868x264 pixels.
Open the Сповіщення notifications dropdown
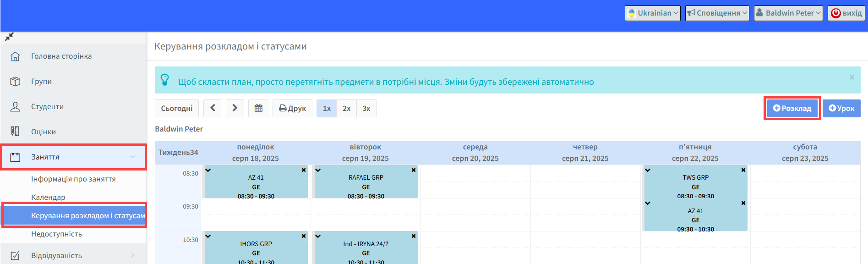coord(717,13)
